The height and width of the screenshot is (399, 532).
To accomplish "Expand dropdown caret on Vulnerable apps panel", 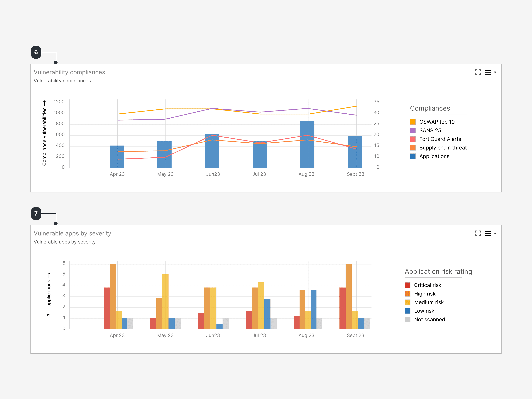I will click(x=495, y=233).
